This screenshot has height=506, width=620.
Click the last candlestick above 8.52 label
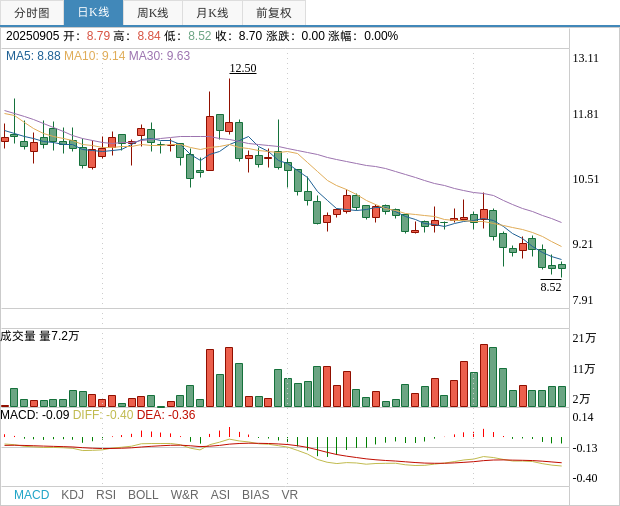pyautogui.click(x=561, y=266)
